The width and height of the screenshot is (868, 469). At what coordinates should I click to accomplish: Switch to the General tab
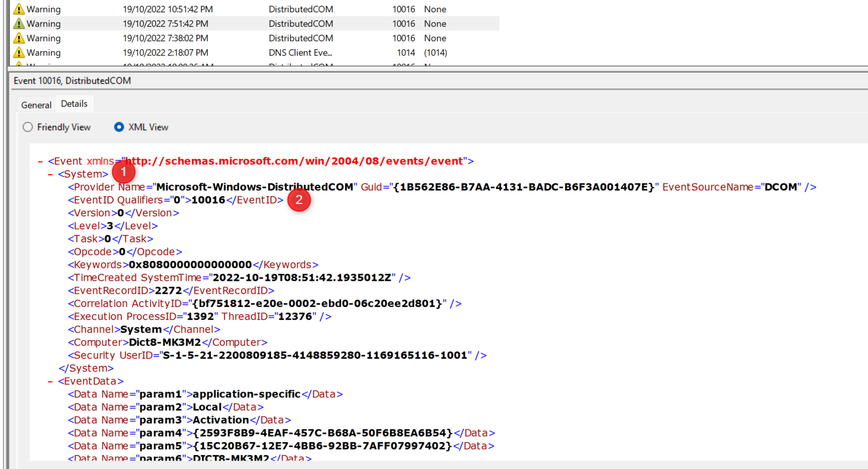[x=36, y=105]
